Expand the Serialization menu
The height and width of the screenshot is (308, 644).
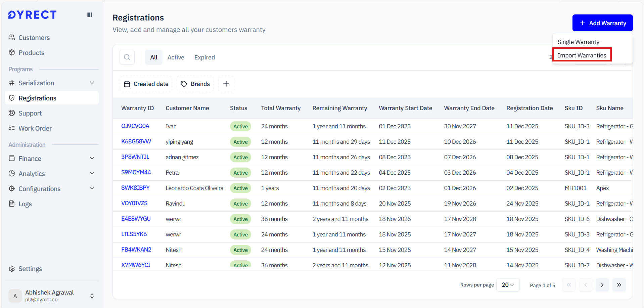click(x=52, y=83)
